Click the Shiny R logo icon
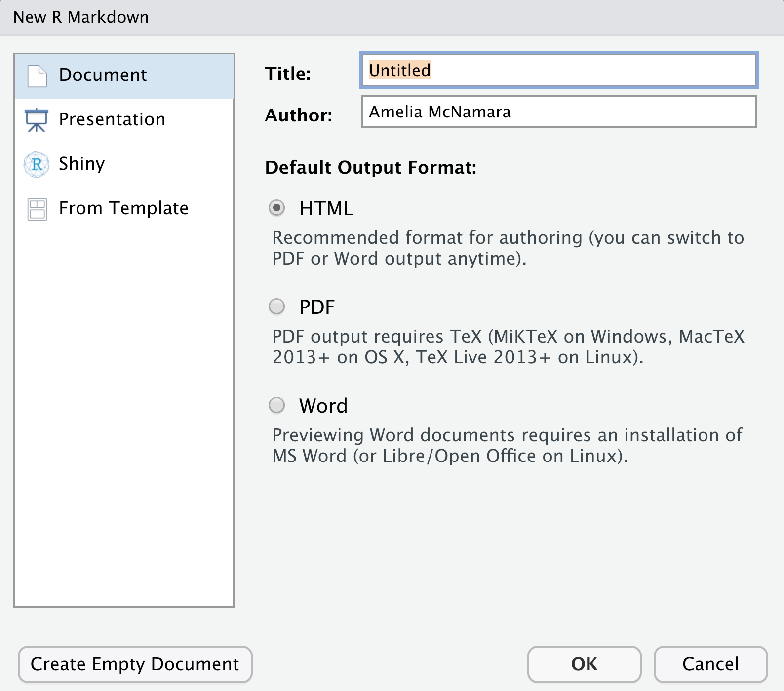784x691 pixels. click(x=37, y=164)
